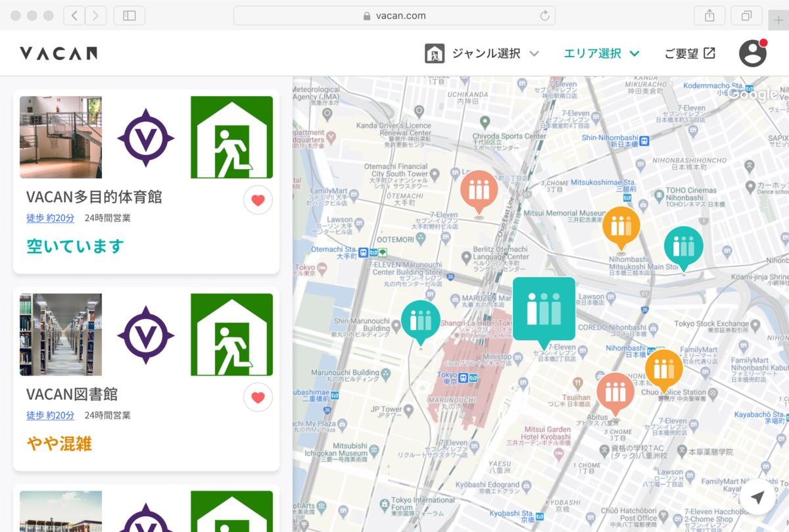Expand the エリア選択 dropdown
The height and width of the screenshot is (532, 789).
pos(601,53)
